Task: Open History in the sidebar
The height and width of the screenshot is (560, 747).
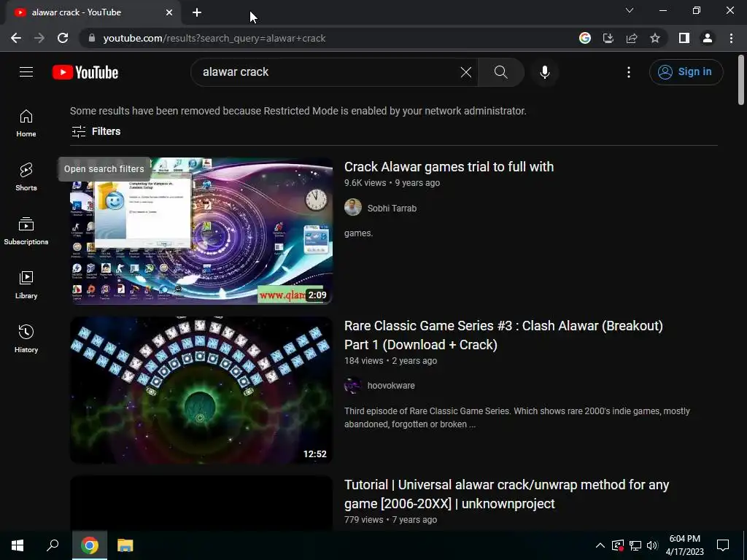Action: [26, 338]
